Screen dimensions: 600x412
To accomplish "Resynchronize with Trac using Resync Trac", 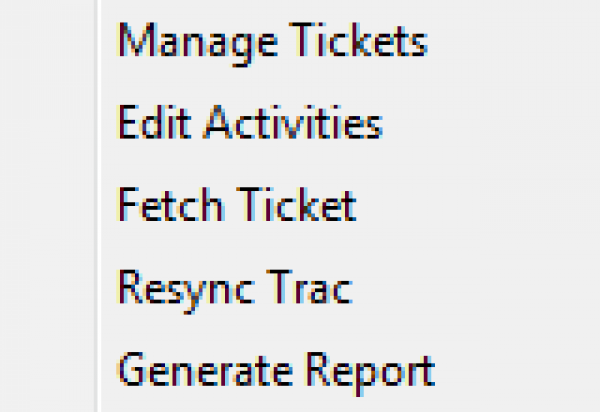I will (x=235, y=289).
